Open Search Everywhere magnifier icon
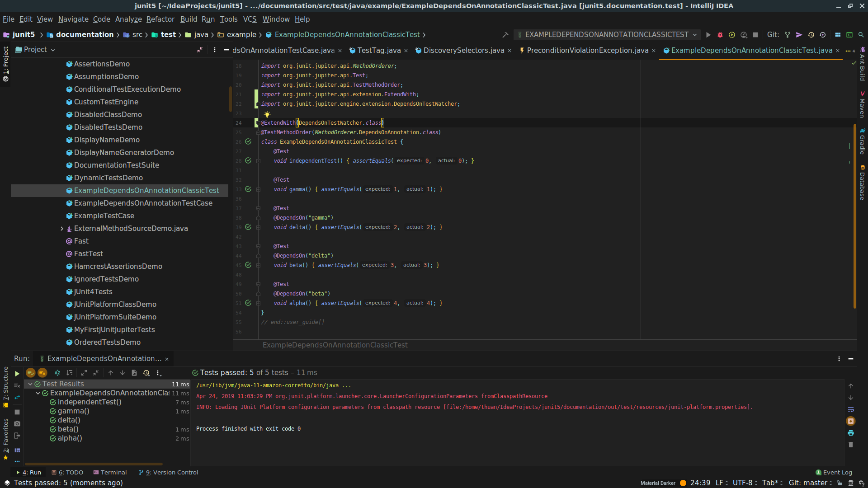Screen dimensions: 868x488 [x=861, y=35]
